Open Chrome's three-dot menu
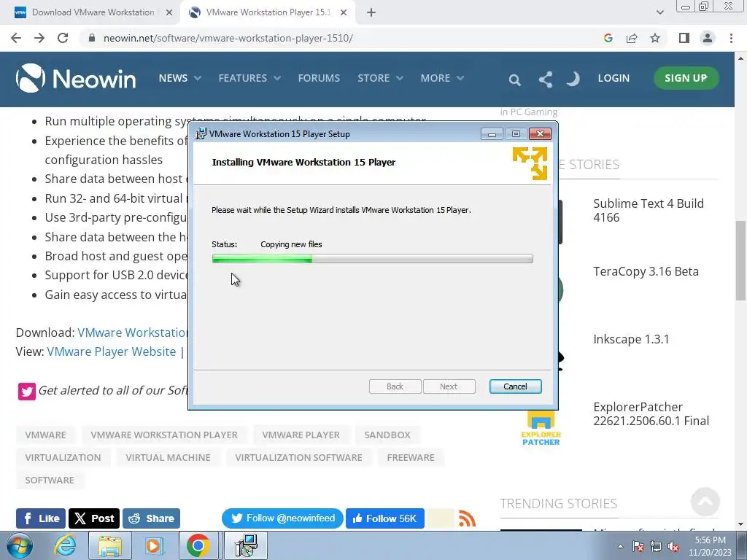The height and width of the screenshot is (560, 747). click(x=731, y=38)
